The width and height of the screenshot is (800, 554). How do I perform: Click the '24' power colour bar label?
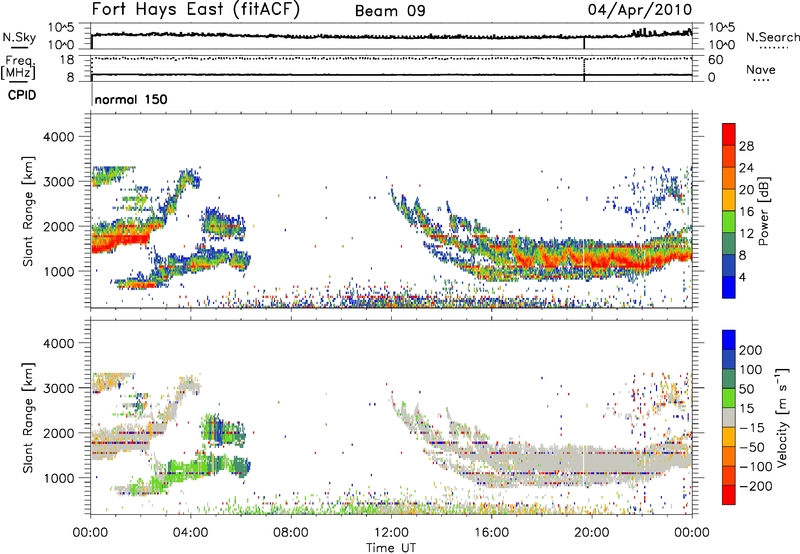coord(746,168)
